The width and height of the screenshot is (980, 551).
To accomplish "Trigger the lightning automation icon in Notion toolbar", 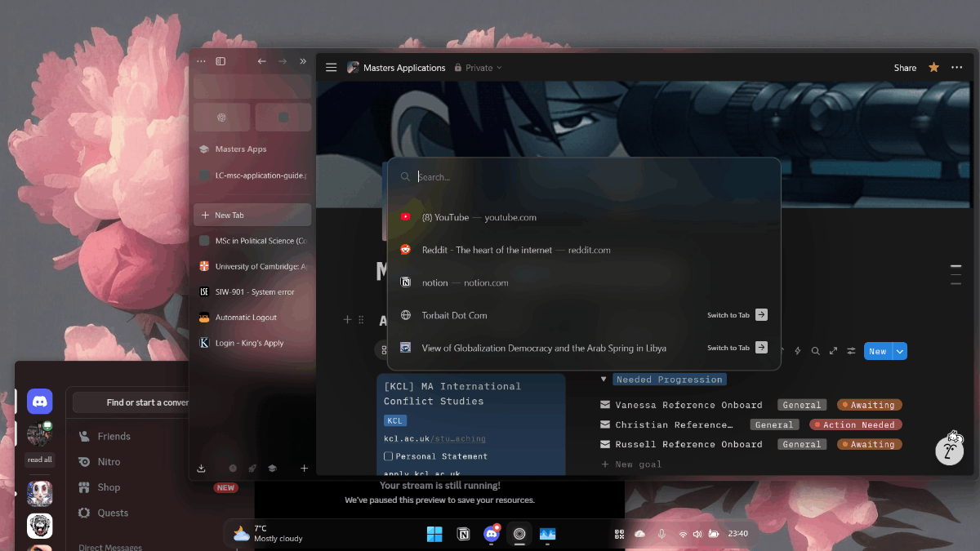I will coord(797,351).
